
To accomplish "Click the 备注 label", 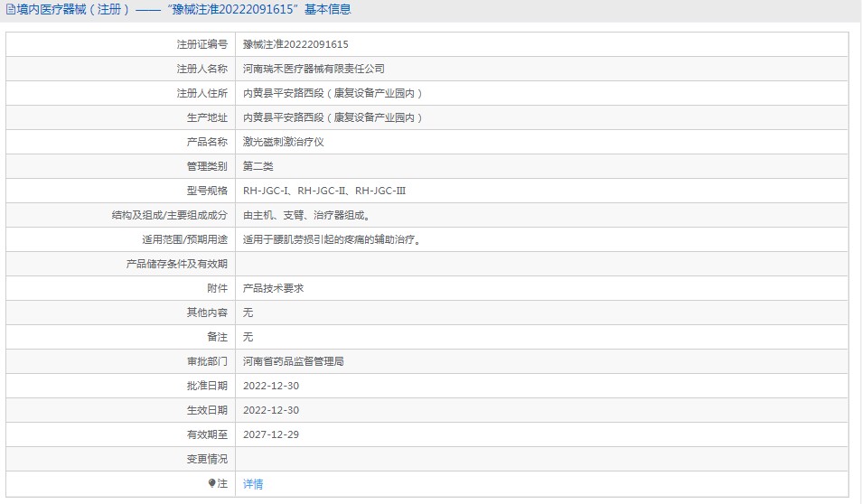I will coord(217,337).
